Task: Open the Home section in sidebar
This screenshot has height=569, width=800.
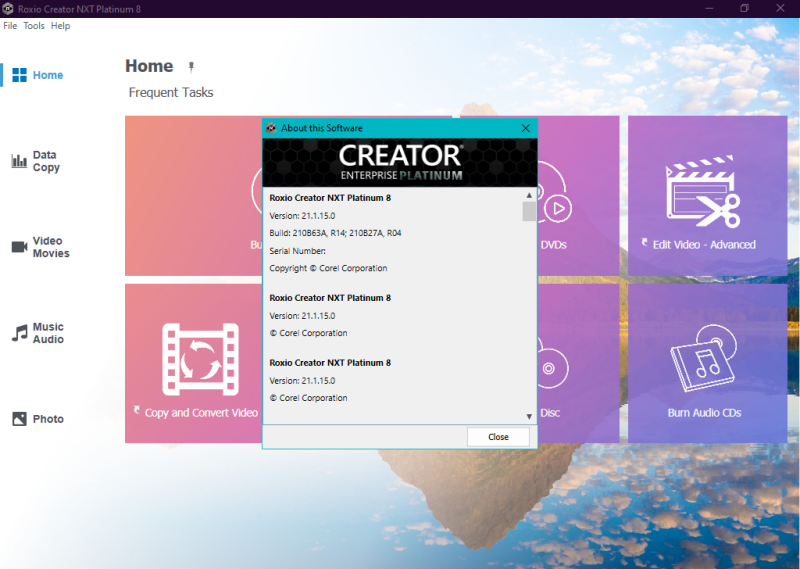Action: point(37,75)
